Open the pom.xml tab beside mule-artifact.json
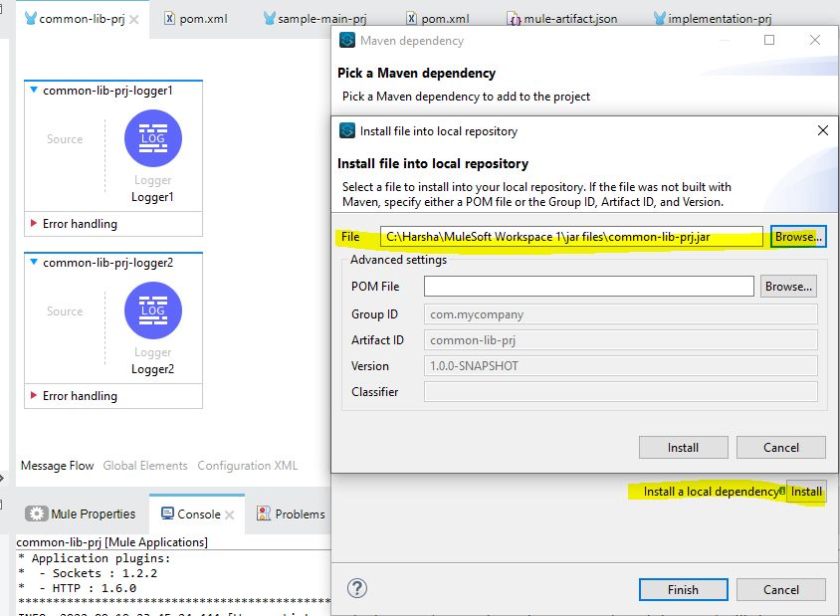This screenshot has height=616, width=840. [x=438, y=19]
